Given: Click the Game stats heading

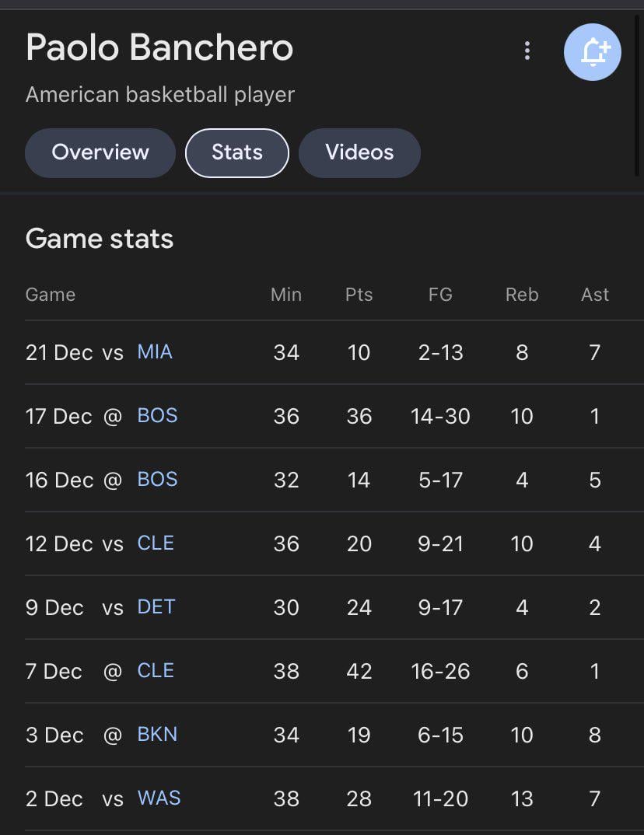Looking at the screenshot, I should [x=100, y=239].
